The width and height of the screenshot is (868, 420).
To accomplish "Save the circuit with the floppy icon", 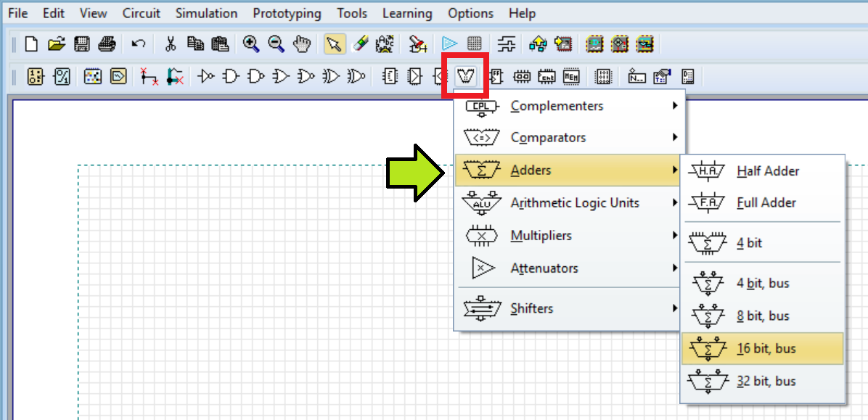I will [82, 44].
